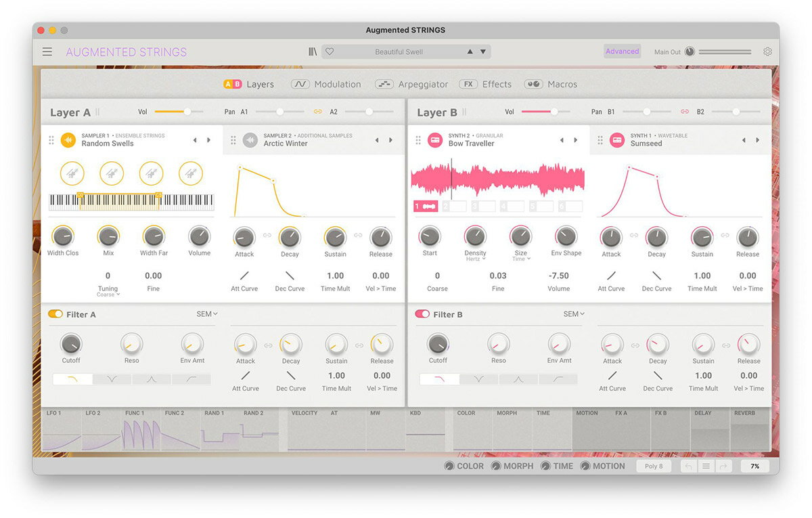Click the Poly 8 polyphony button
Viewport: 812px width, 518px height.
click(654, 466)
